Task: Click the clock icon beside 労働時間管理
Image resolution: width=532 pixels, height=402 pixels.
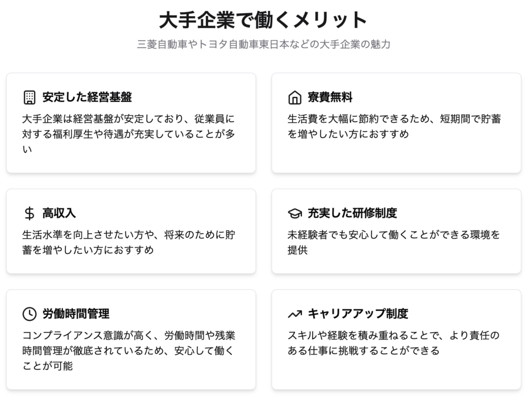Action: 30,314
